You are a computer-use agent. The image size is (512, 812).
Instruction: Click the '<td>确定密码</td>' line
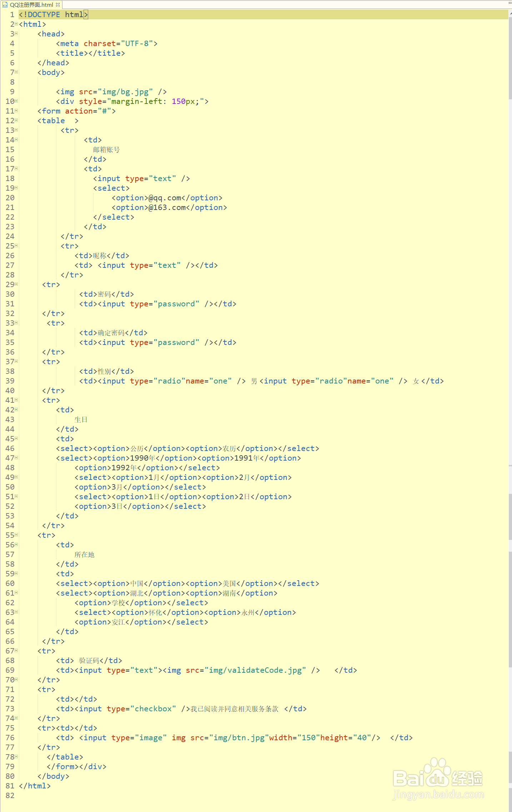pos(113,332)
